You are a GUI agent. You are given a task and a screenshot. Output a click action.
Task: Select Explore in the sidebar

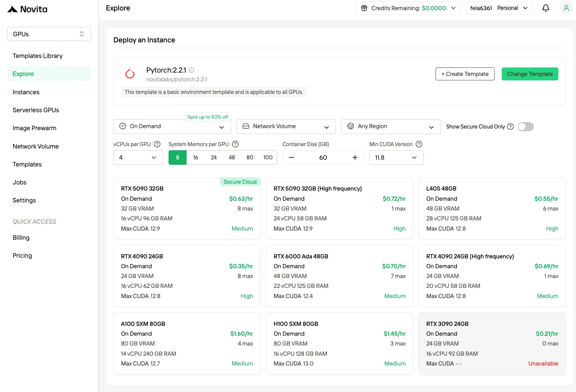tap(49, 74)
